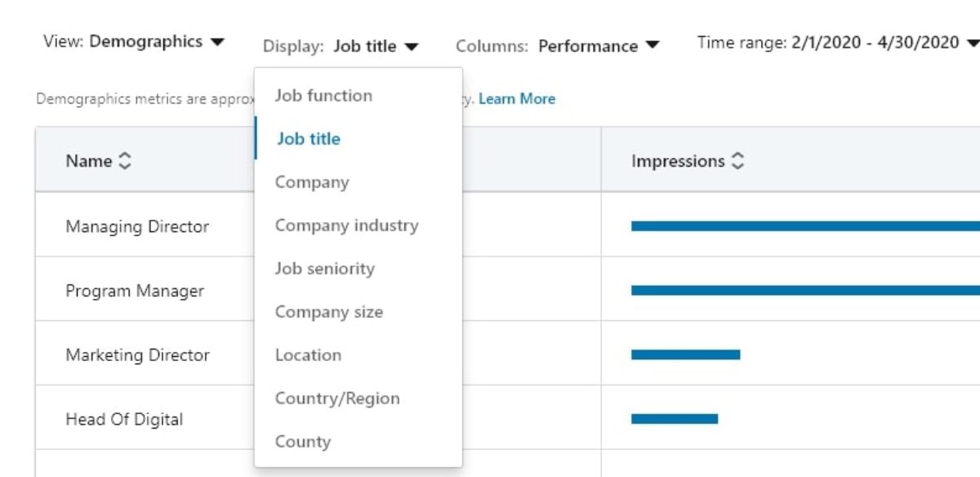Screen dimensions: 980x477
Task: Choose Job seniority from the menu
Action: [x=324, y=269]
